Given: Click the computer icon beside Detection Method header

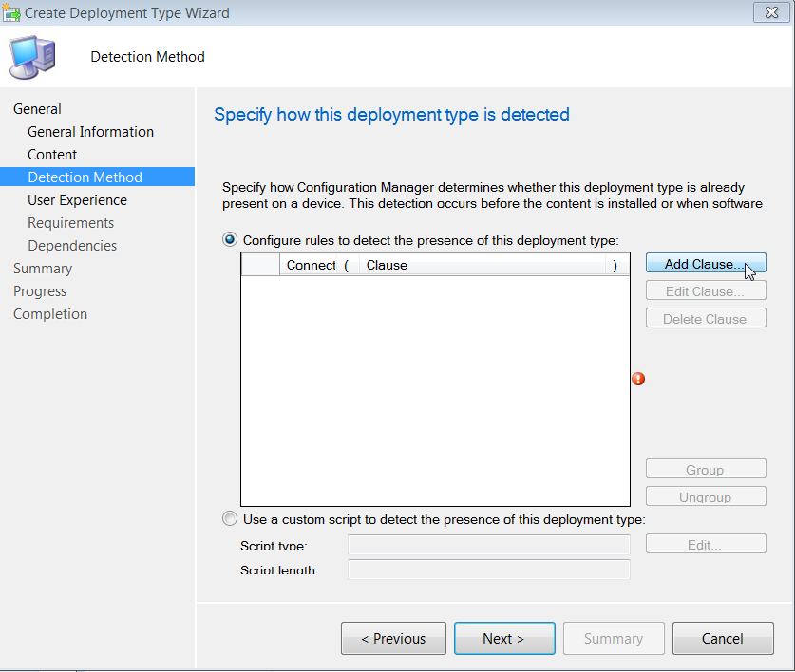Looking at the screenshot, I should pyautogui.click(x=32, y=56).
